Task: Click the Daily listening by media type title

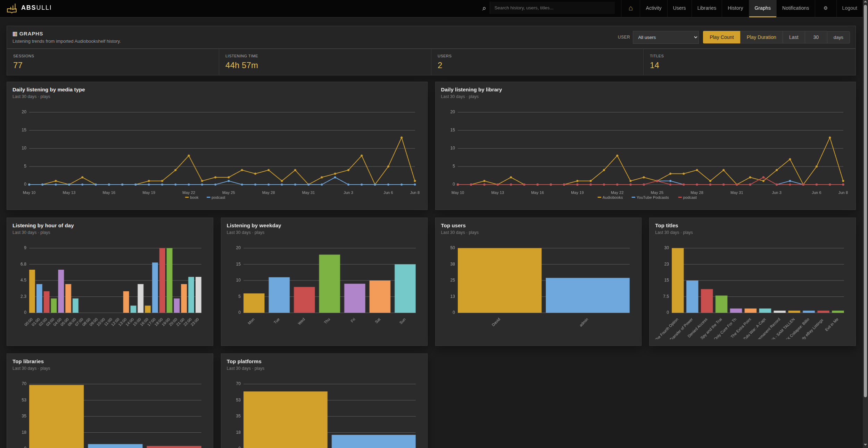Action: 49,90
